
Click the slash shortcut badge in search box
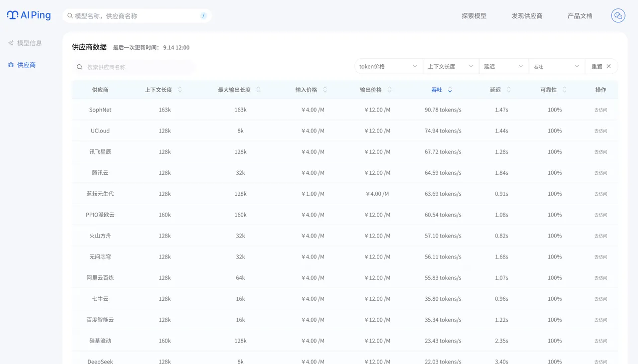(203, 16)
